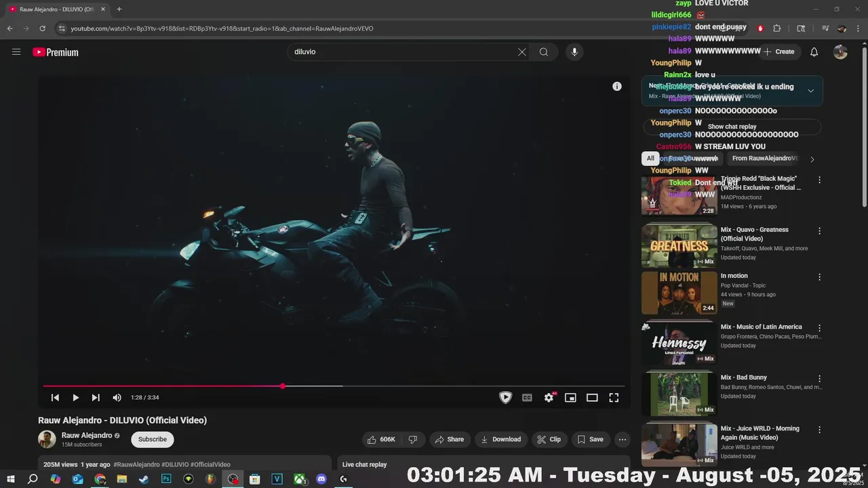868x488 pixels.
Task: Open Mix - Bad Bunny title
Action: pyautogui.click(x=744, y=378)
